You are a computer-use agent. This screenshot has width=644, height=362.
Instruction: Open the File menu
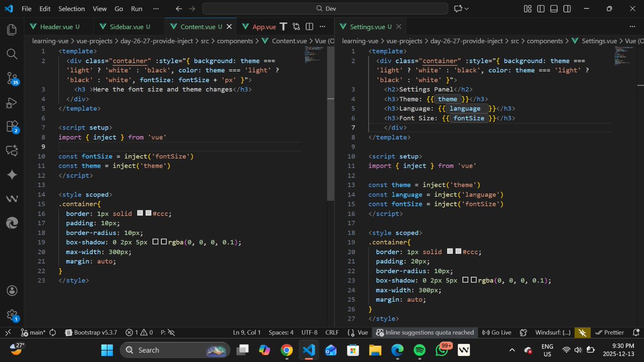[x=26, y=9]
